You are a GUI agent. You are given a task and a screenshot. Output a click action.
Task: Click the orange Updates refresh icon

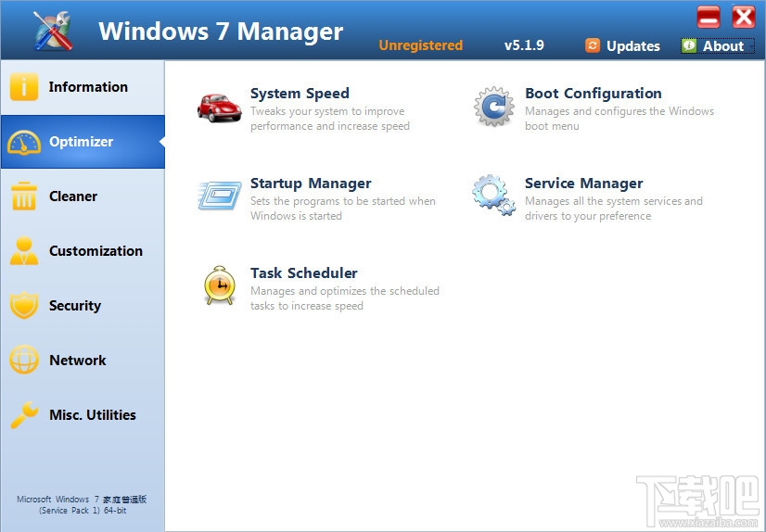592,45
